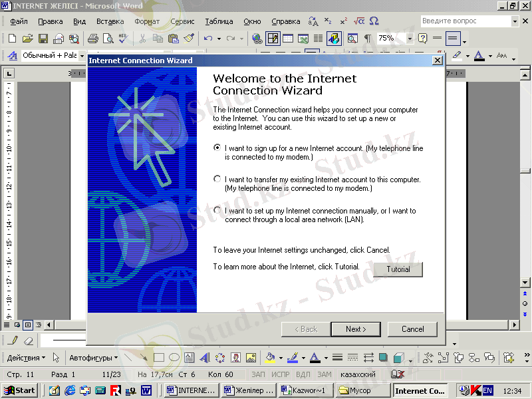Image resolution: width=532 pixels, height=399 pixels.
Task: Click the New document icon in Word
Action: tap(12, 39)
